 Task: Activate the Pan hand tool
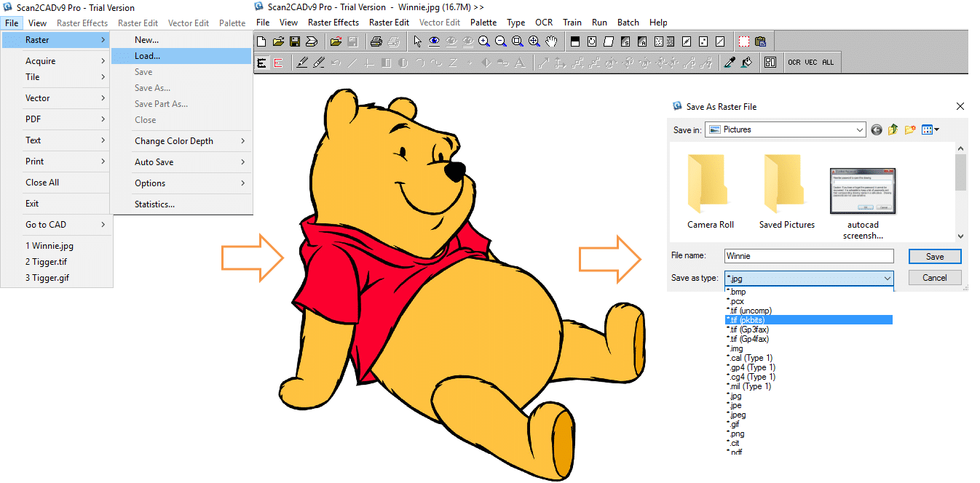550,41
